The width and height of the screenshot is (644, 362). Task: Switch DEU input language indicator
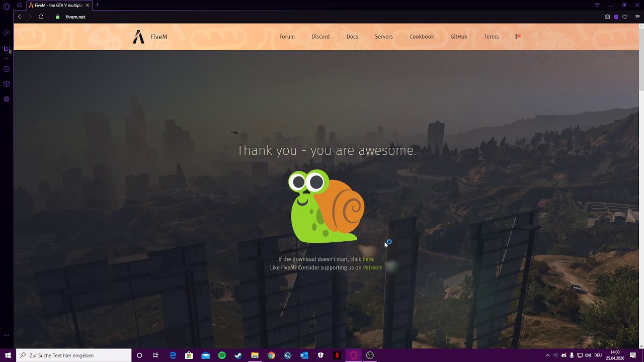pyautogui.click(x=598, y=355)
